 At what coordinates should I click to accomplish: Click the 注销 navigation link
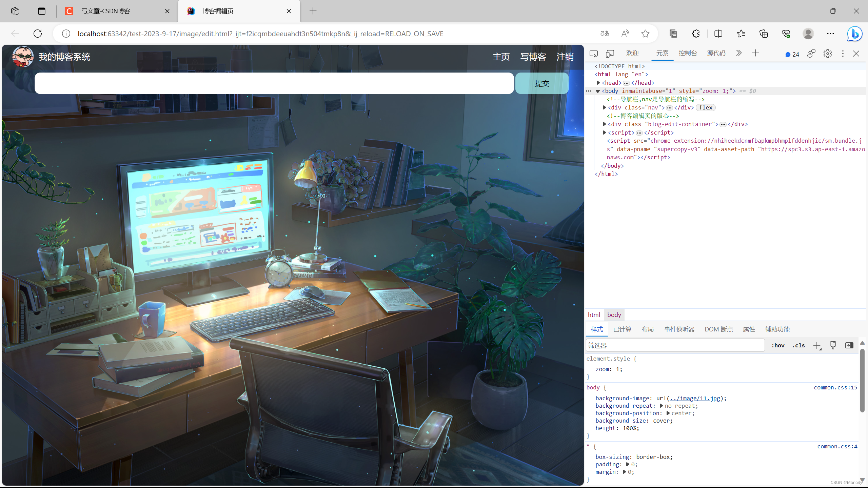(x=565, y=57)
